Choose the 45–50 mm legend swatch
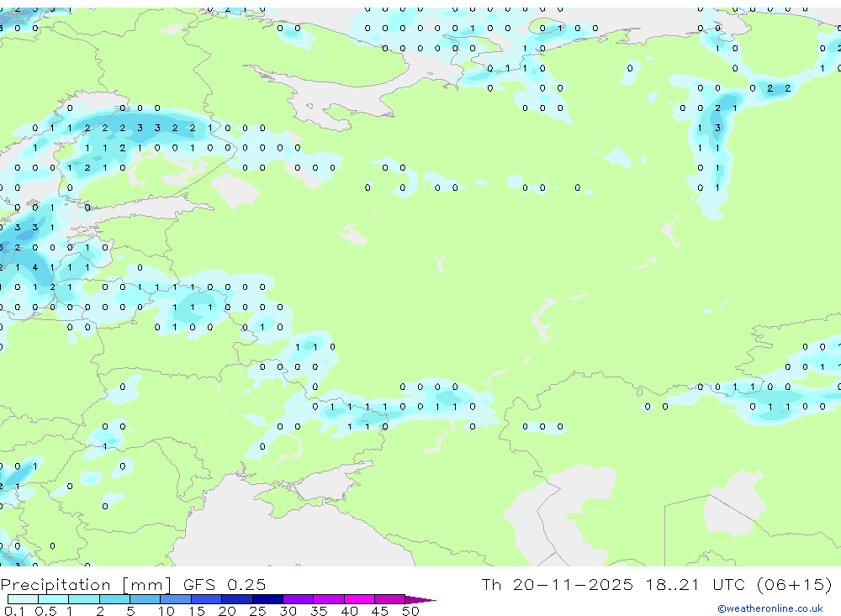The height and width of the screenshot is (616, 841). tap(390, 599)
